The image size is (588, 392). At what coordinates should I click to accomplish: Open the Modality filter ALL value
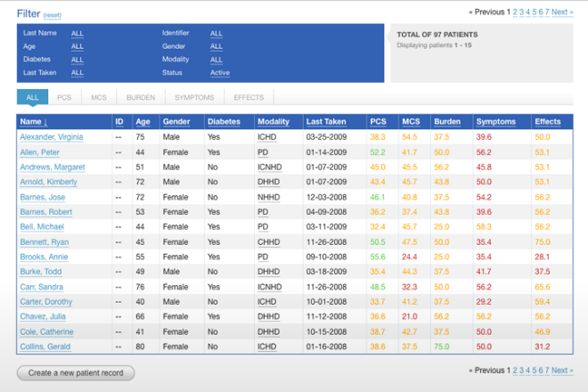[x=216, y=60]
